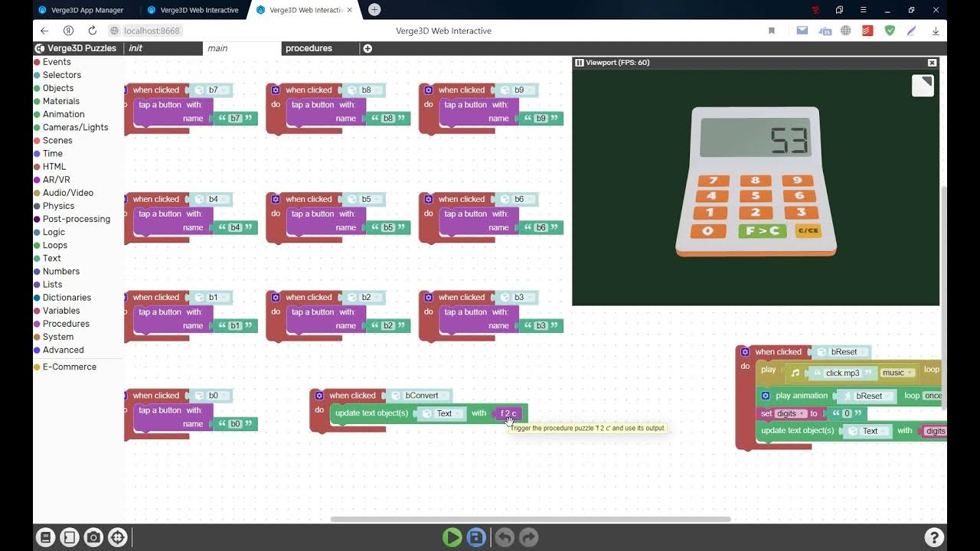Image resolution: width=980 pixels, height=551 pixels.
Task: Open gear settings on b9 when clicked block
Action: [x=428, y=90]
